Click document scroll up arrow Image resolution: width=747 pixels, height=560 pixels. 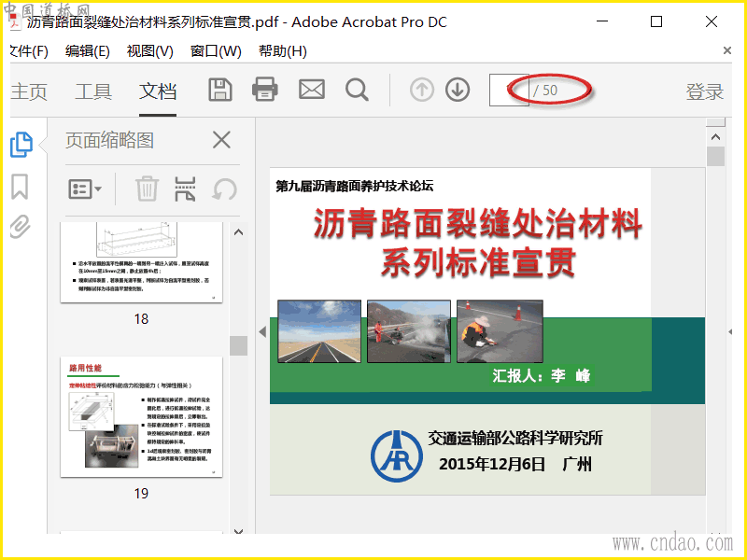pos(715,137)
